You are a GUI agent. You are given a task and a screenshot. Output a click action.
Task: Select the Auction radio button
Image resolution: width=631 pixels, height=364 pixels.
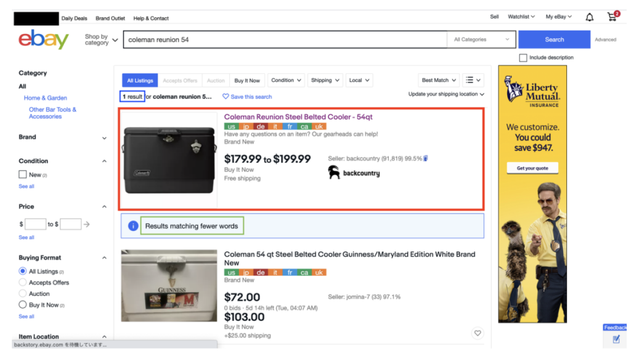coord(23,294)
